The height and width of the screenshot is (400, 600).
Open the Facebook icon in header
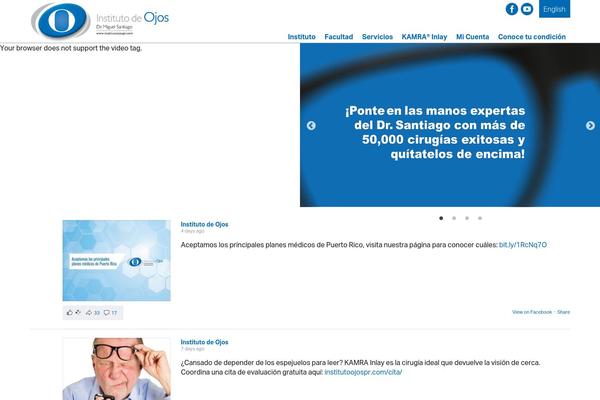[512, 9]
